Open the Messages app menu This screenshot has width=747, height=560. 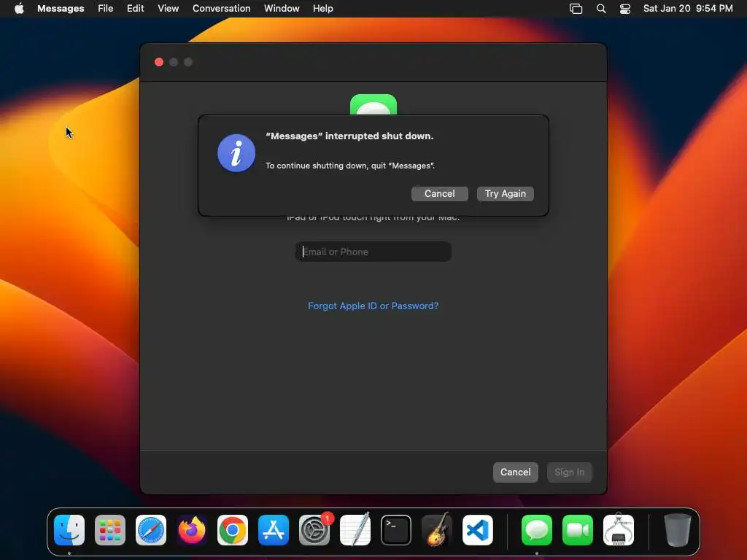[61, 8]
